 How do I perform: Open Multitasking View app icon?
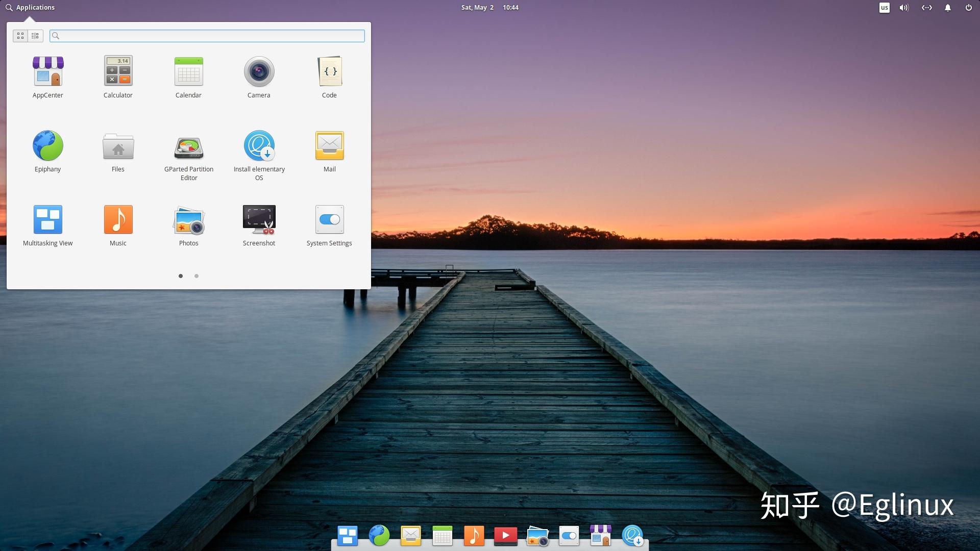pyautogui.click(x=48, y=220)
